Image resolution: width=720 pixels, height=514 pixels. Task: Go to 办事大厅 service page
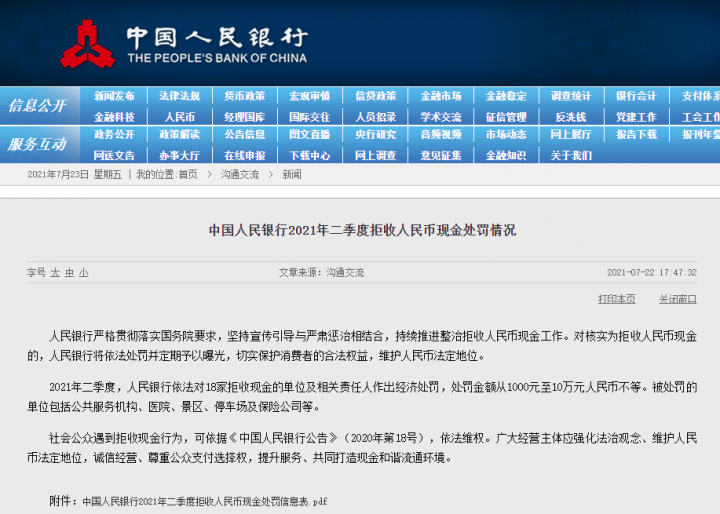point(180,156)
